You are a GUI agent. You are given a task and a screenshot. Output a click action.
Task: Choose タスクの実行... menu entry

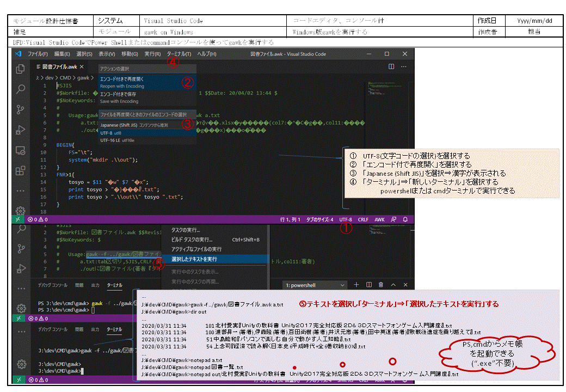[185, 230]
